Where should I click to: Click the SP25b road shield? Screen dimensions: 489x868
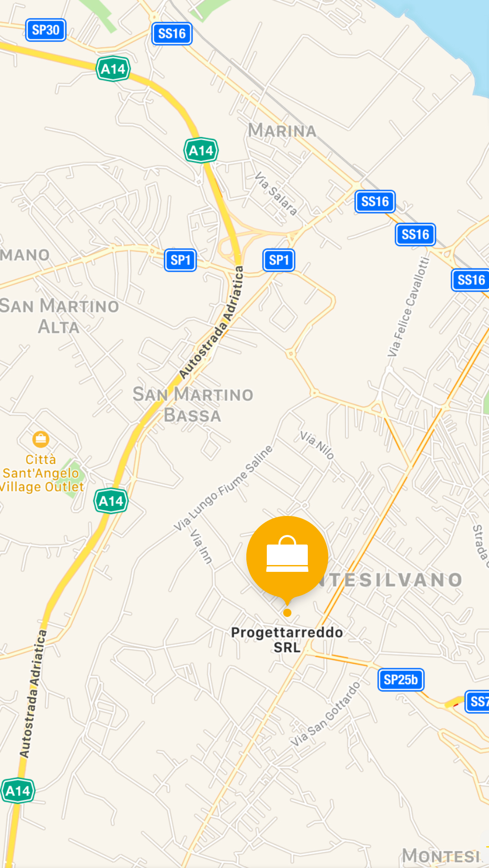coord(401,680)
